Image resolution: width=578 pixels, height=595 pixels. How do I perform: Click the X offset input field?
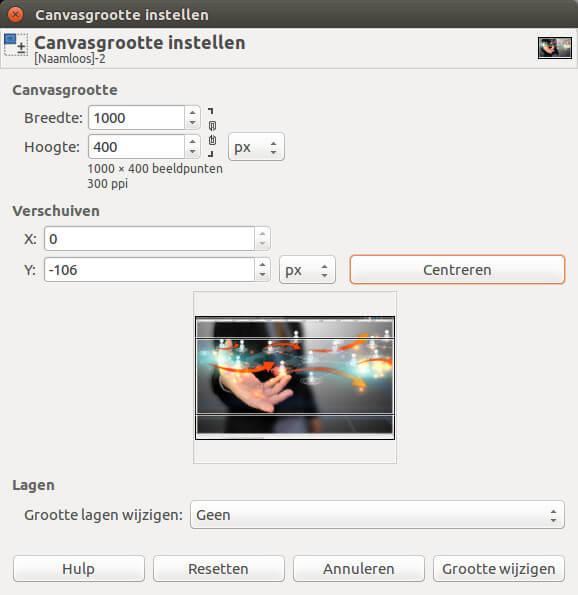[x=149, y=239]
